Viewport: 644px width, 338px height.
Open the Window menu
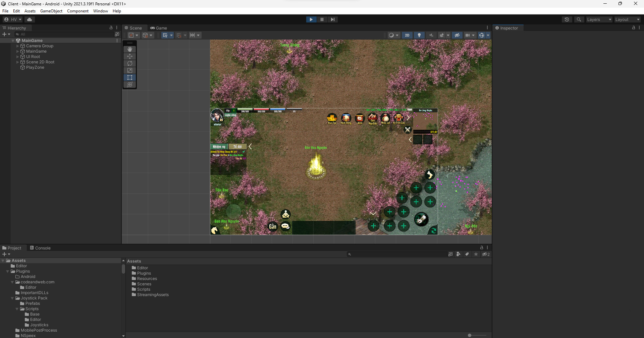pyautogui.click(x=101, y=11)
